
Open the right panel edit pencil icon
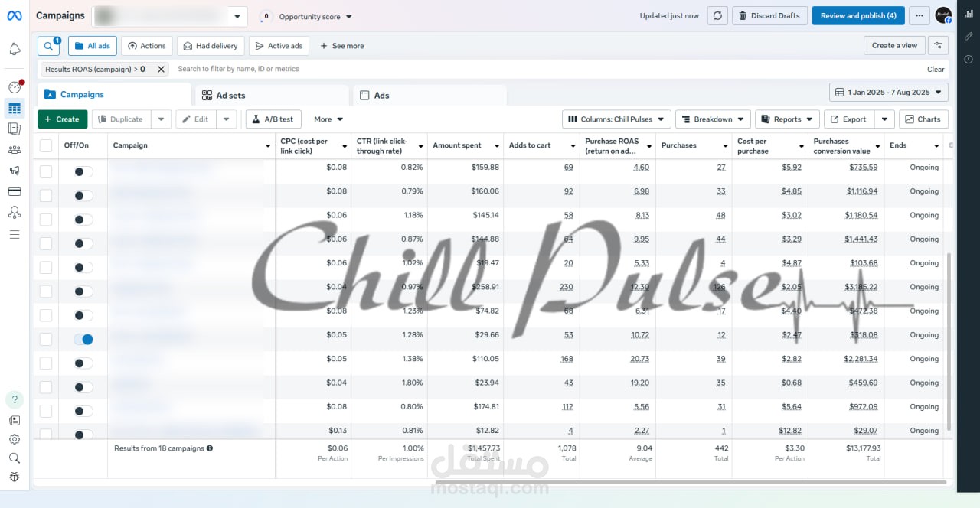(x=969, y=36)
